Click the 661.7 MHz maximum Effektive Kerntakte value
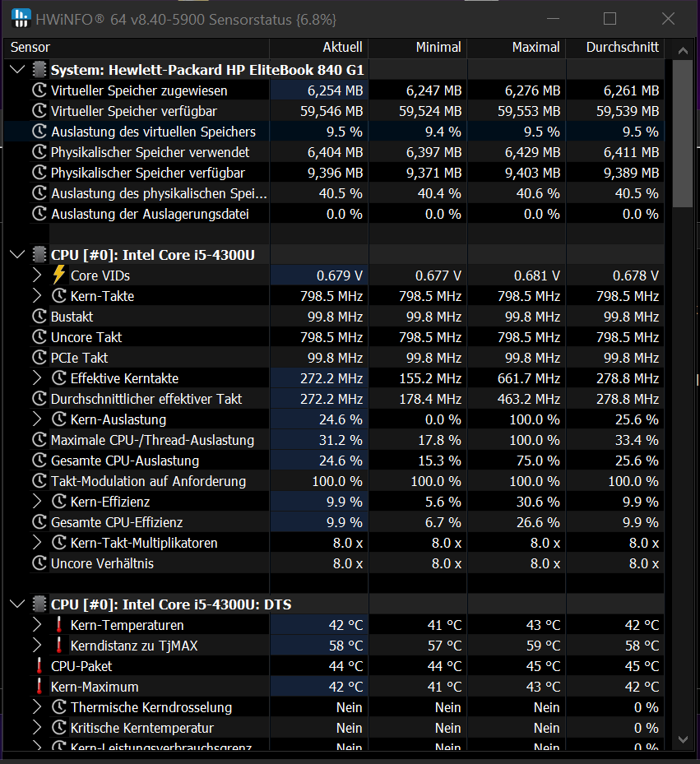Screen dimensions: 700x764 517,378
